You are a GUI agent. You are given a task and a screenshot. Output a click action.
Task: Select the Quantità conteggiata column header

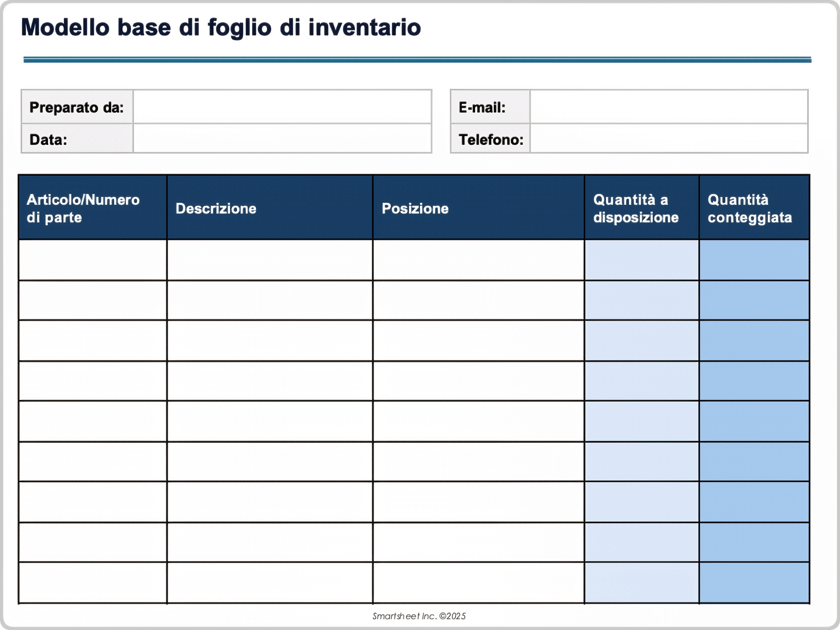click(x=753, y=208)
